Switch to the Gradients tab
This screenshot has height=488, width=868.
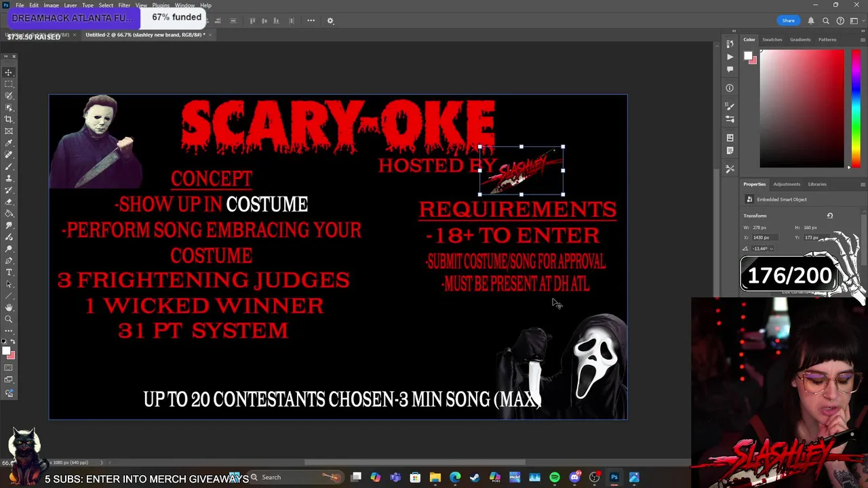click(800, 39)
